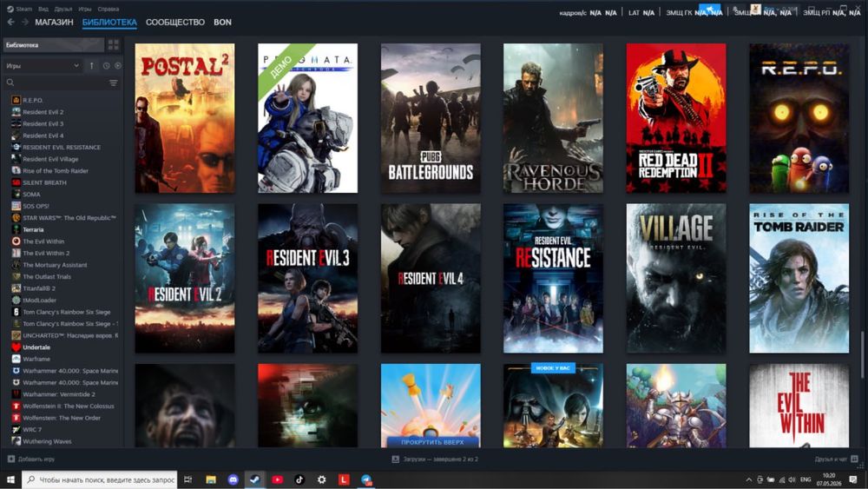Image resolution: width=868 pixels, height=489 pixels.
Task: Switch to the СООБЩЕСТВО tab
Action: click(175, 23)
